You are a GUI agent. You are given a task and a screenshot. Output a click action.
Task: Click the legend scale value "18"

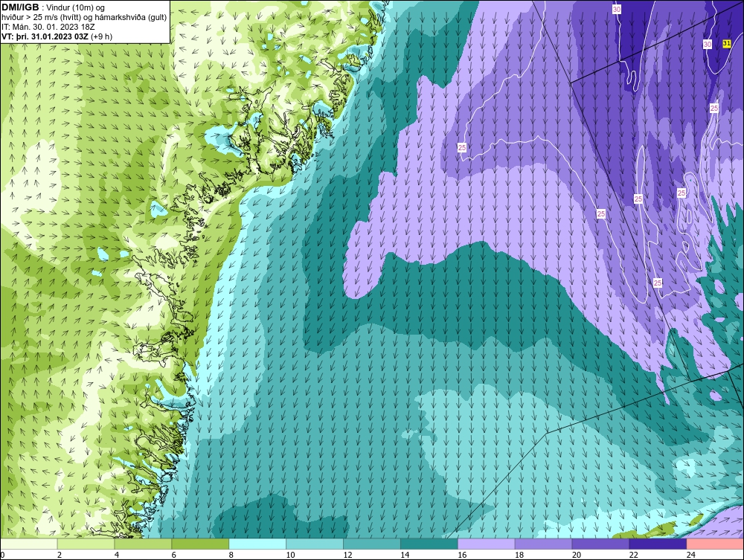(x=519, y=555)
